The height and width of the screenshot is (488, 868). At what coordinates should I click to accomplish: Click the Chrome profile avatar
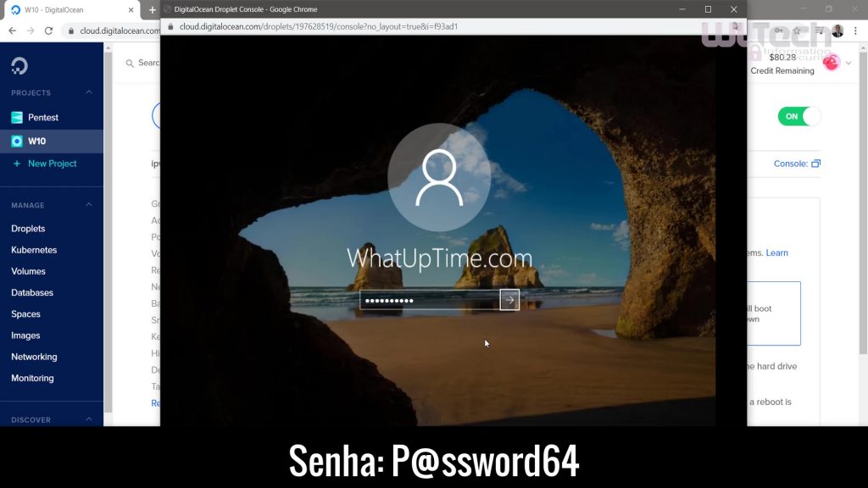(837, 31)
